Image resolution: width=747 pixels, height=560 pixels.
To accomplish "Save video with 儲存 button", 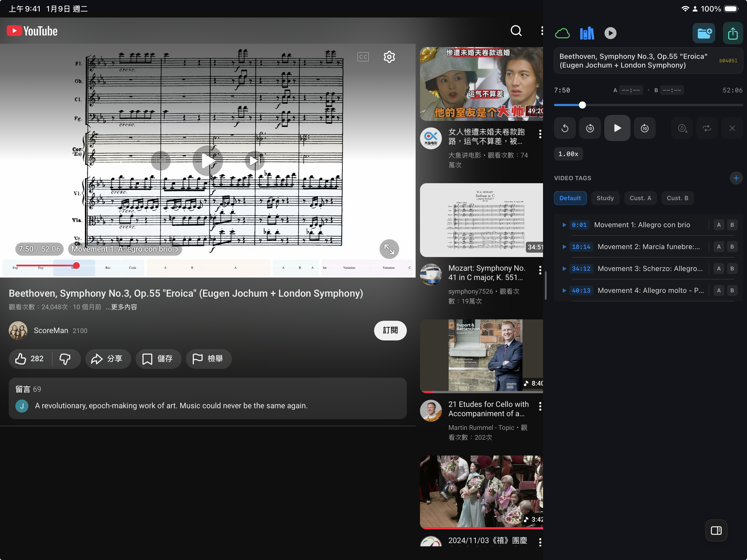I will coord(158,359).
